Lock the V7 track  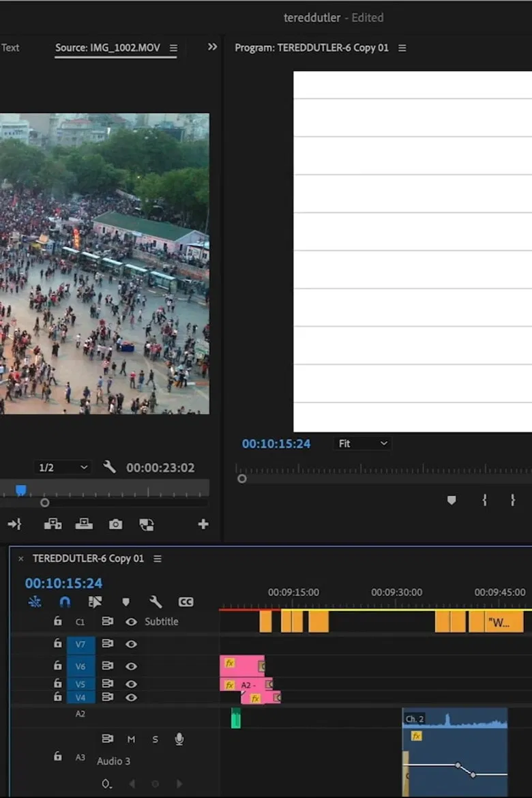pyautogui.click(x=58, y=644)
